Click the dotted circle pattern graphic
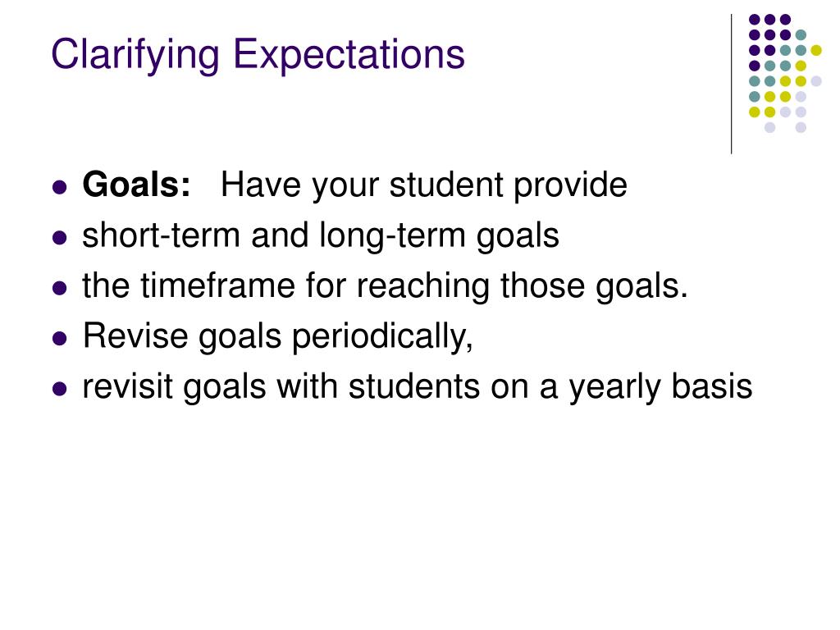The height and width of the screenshot is (630, 840). (785, 73)
